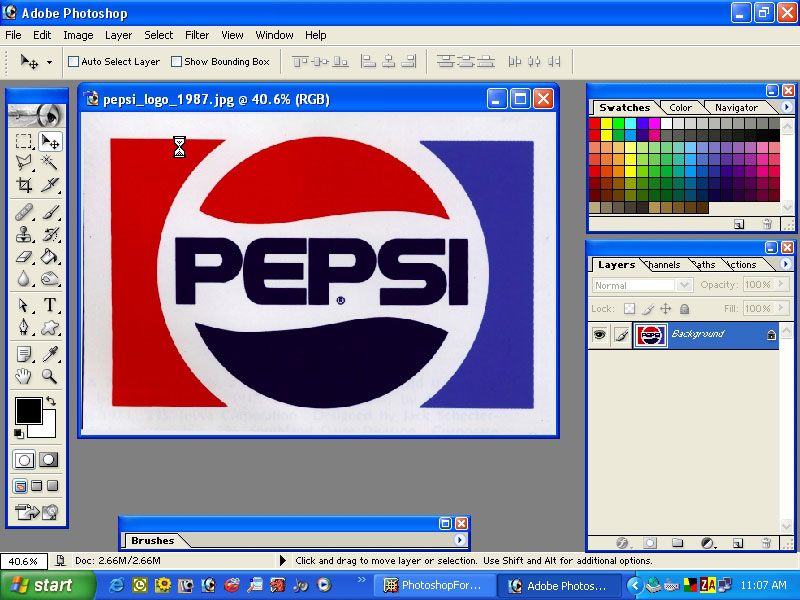800x600 pixels.
Task: Select the Clone Stamp tool
Action: tap(23, 234)
